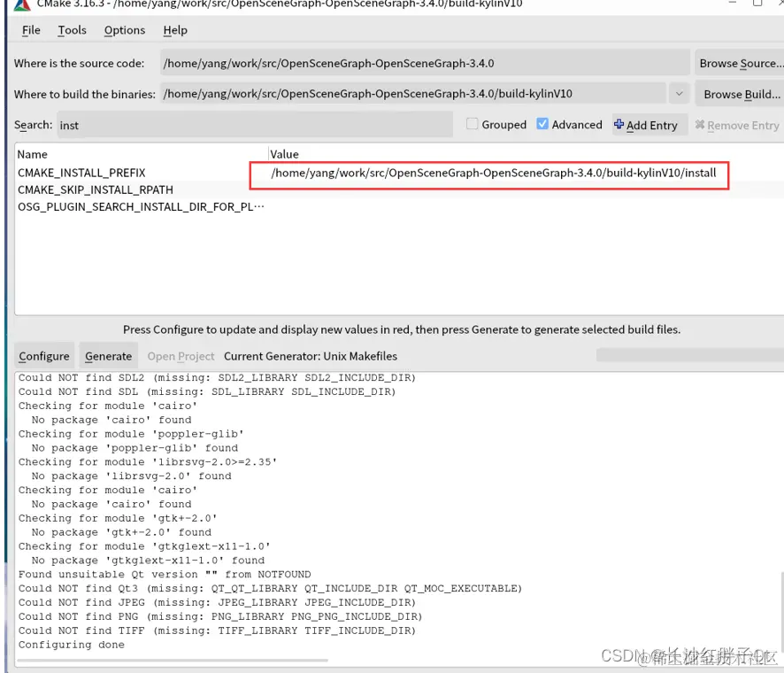
Task: Click the progress bar beside generator label
Action: (690, 355)
